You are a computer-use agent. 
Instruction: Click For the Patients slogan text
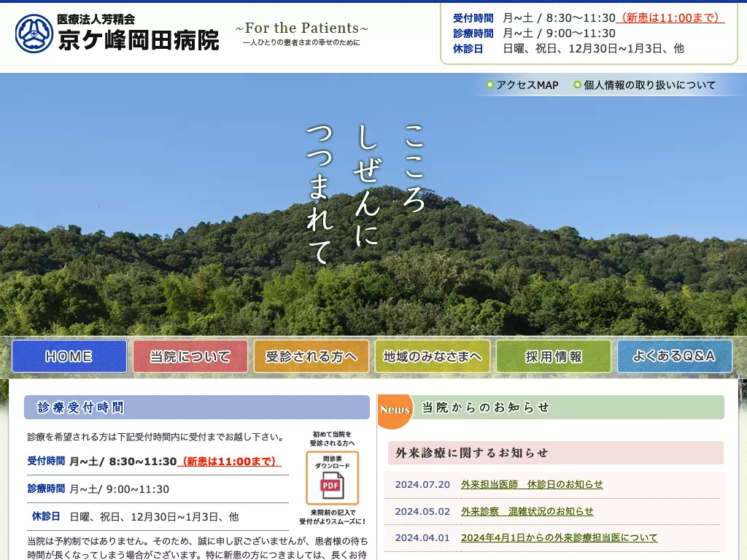pos(301,28)
